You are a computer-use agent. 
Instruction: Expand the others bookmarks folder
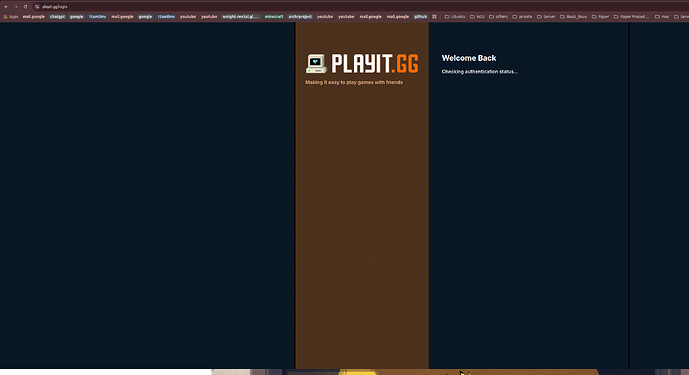pyautogui.click(x=498, y=17)
